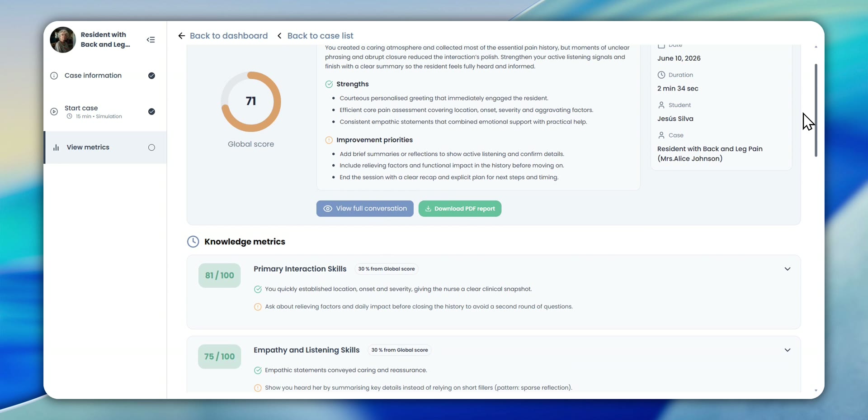Viewport: 868px width, 420px height.
Task: Click the Improvement priorities warning icon
Action: [329, 140]
